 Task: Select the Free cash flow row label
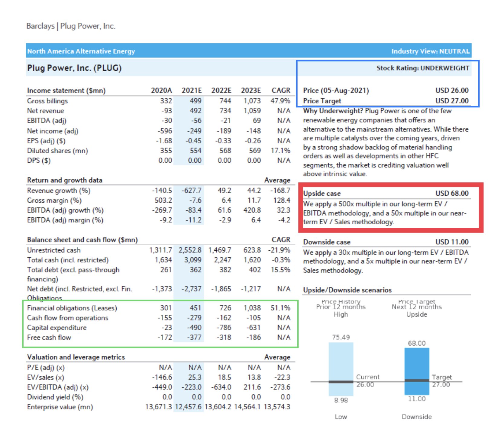[49, 337]
